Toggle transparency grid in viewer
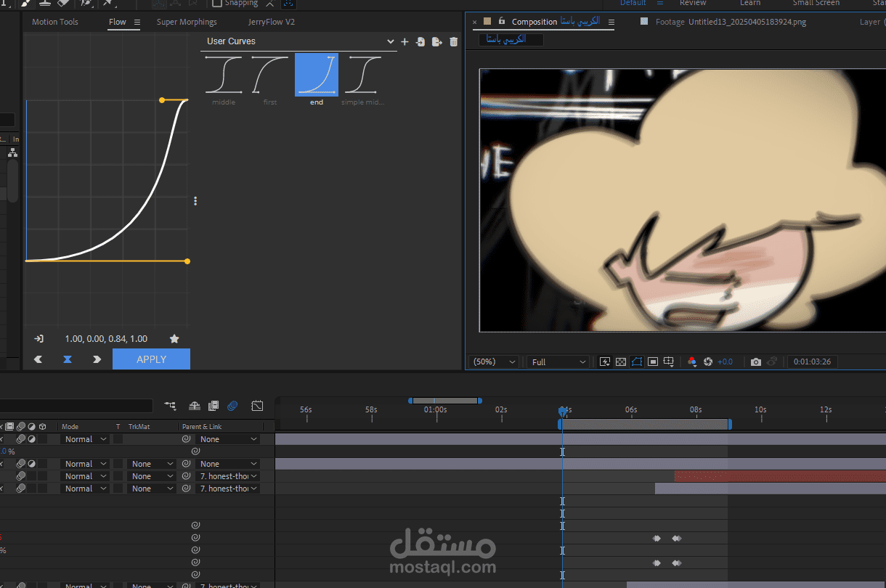 point(621,362)
